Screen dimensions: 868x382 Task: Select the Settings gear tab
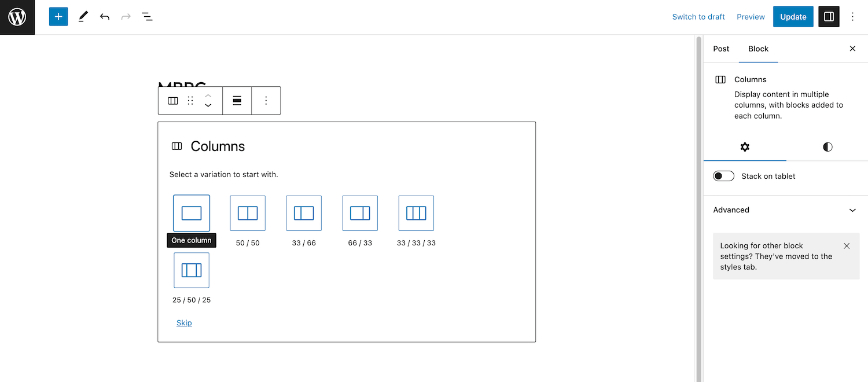click(x=745, y=146)
